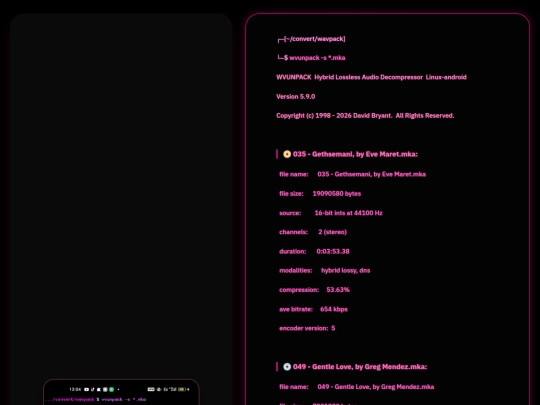Click the heading '035 - Gethsemani, by Eve Maret.mka:'
This screenshot has height=405, width=540.
[355, 154]
